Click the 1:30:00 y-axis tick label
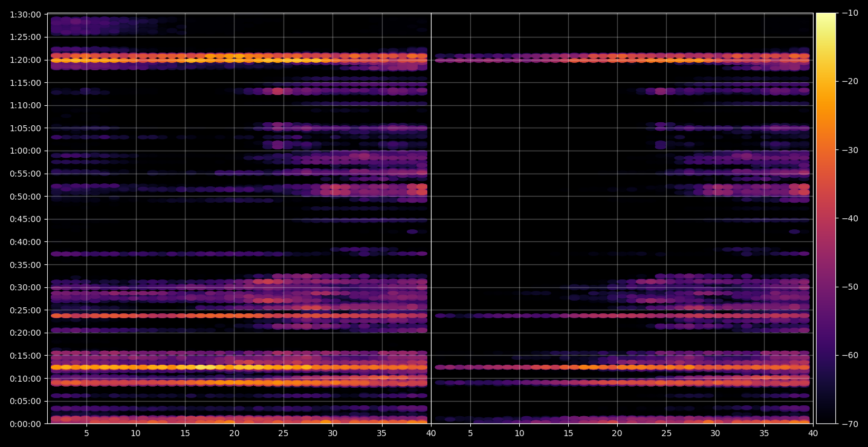868x447 pixels. (25, 14)
